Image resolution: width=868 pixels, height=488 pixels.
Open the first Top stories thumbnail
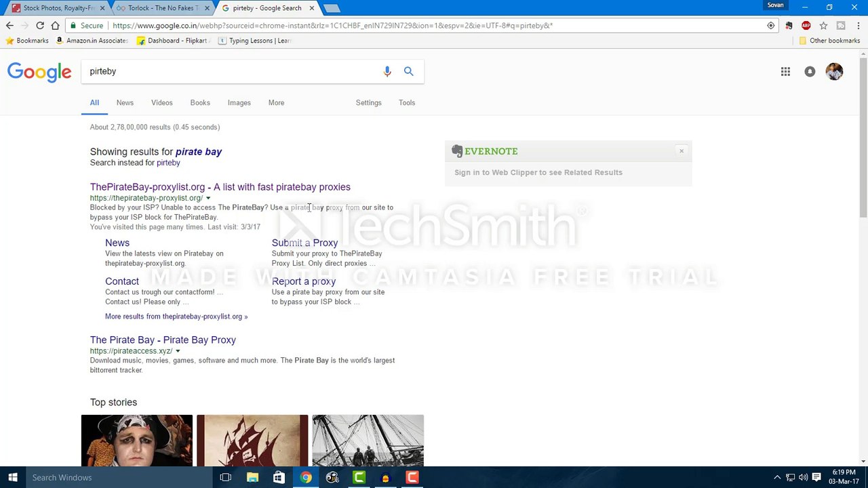pos(137,441)
